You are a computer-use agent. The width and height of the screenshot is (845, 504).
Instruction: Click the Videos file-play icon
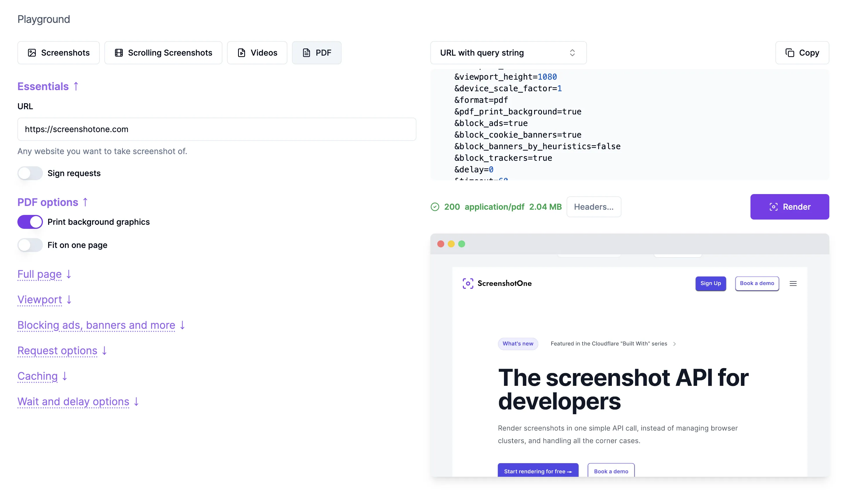(x=241, y=53)
